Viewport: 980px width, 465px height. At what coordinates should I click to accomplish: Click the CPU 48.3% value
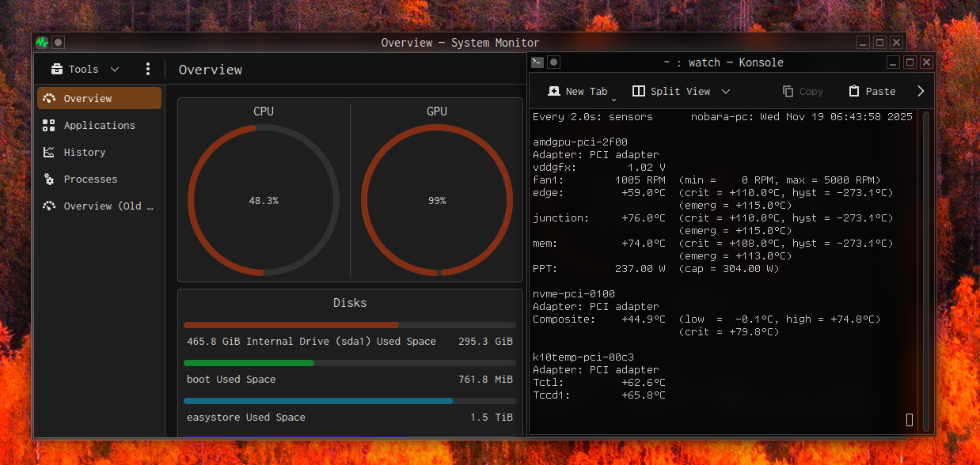click(264, 201)
